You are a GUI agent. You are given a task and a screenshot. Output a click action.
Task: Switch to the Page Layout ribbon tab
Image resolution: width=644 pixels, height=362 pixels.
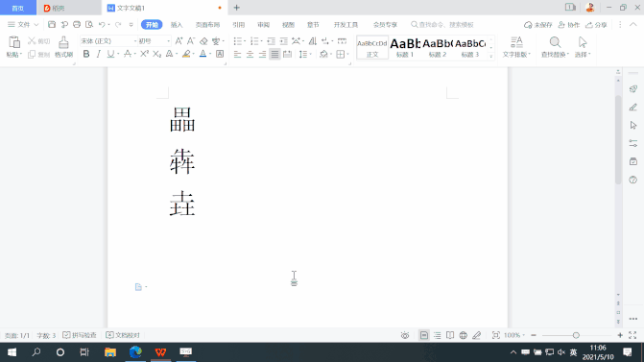tap(207, 25)
